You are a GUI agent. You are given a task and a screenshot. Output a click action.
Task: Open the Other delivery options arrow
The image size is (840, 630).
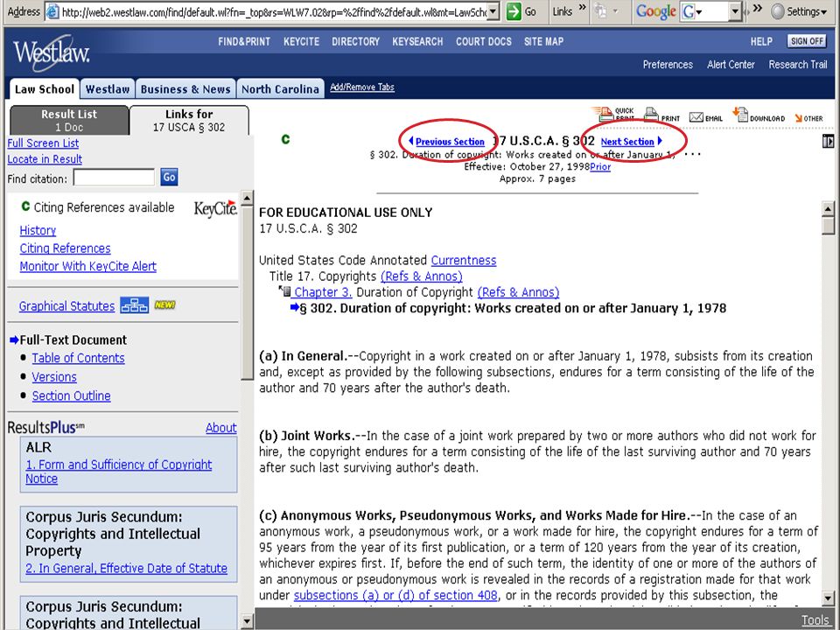(x=798, y=118)
